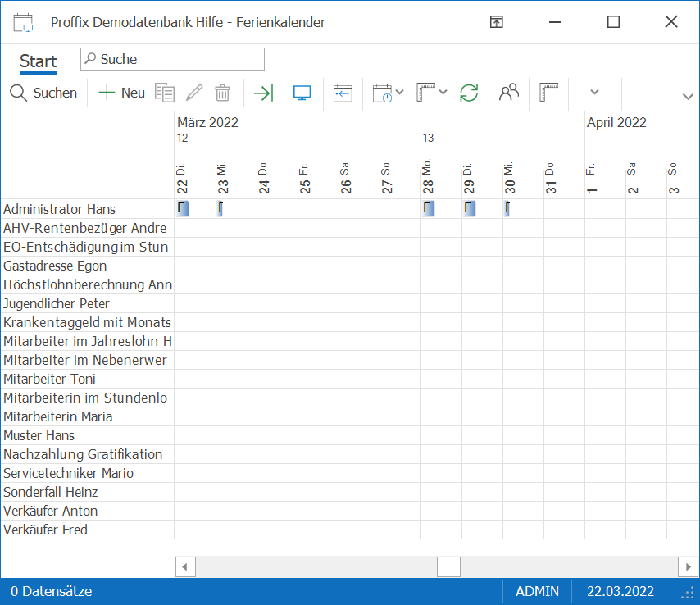The image size is (700, 605).
Task: Click the employees group icon
Action: coord(509,93)
